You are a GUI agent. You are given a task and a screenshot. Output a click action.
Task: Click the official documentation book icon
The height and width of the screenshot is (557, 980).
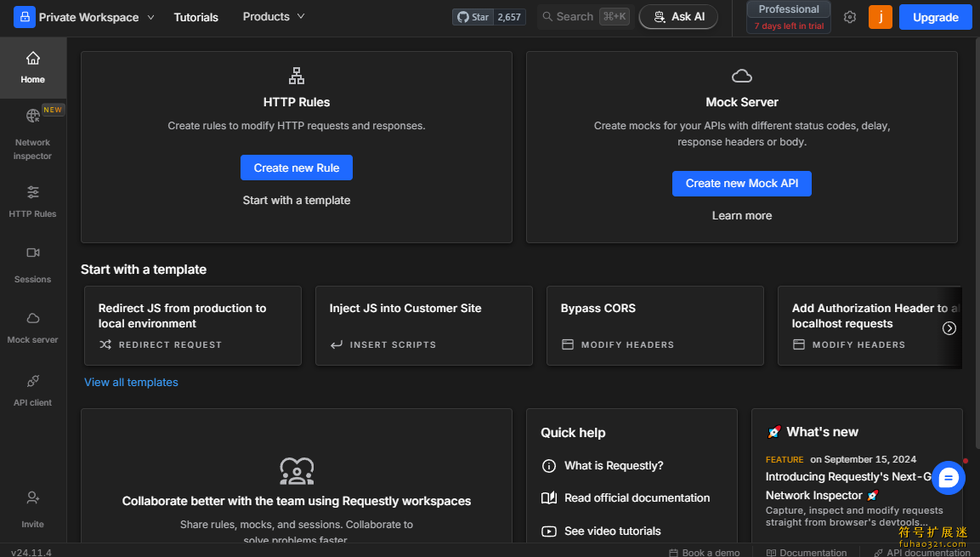549,498
